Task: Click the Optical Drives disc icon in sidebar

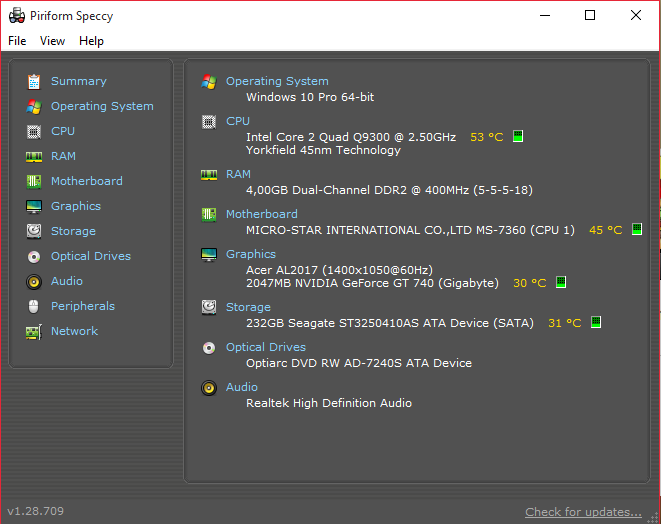Action: [x=34, y=257]
